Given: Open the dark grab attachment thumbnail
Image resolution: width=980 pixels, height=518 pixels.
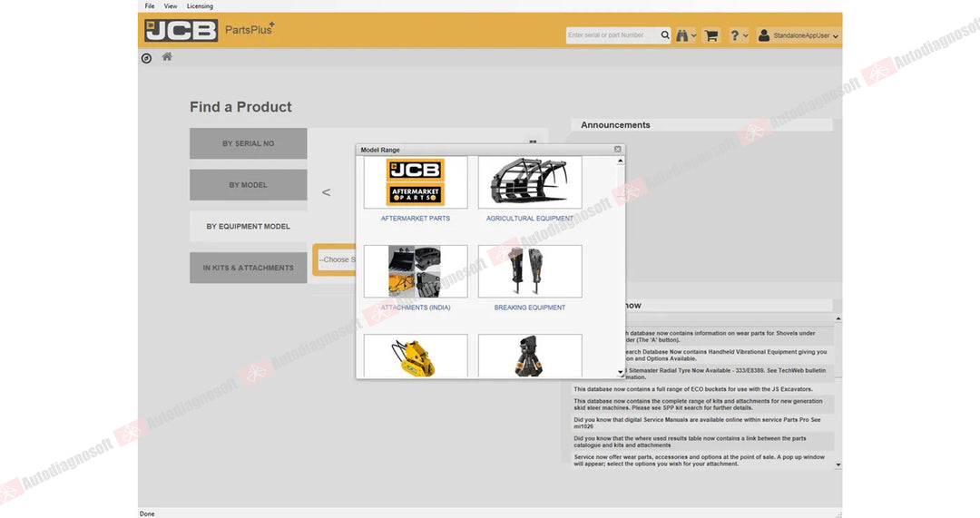Looking at the screenshot, I should pyautogui.click(x=530, y=356).
